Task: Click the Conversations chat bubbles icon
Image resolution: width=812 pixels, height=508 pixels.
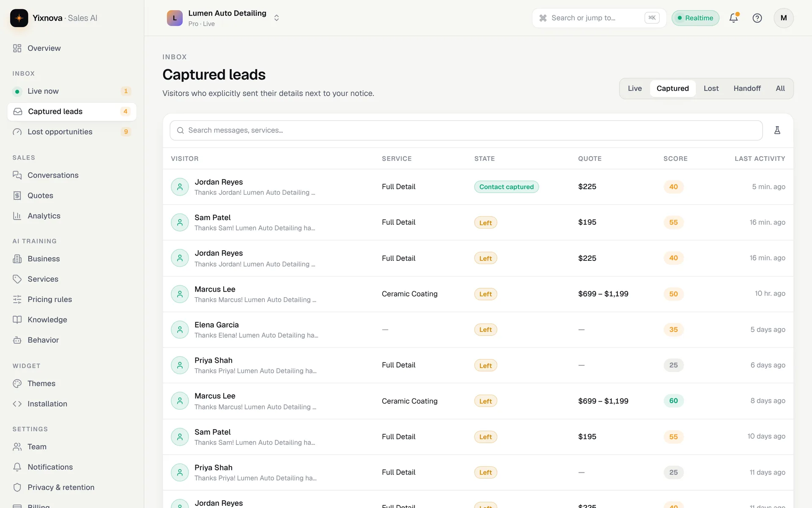Action: point(17,175)
